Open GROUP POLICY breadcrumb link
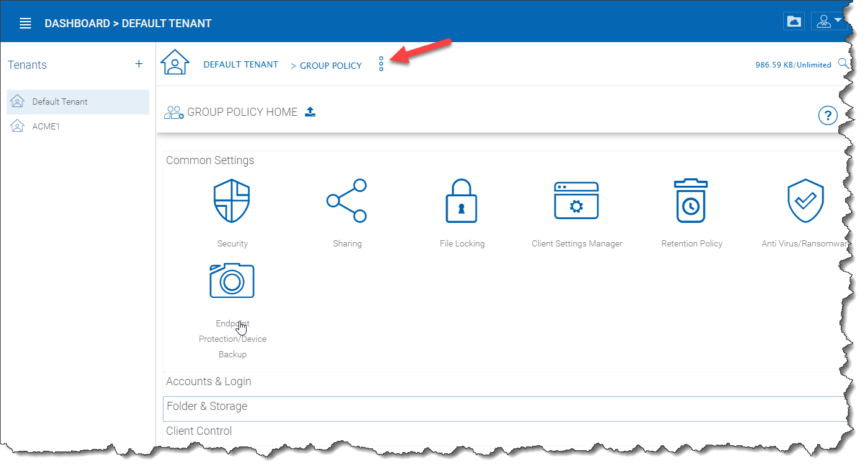This screenshot has height=470, width=868. [x=331, y=66]
